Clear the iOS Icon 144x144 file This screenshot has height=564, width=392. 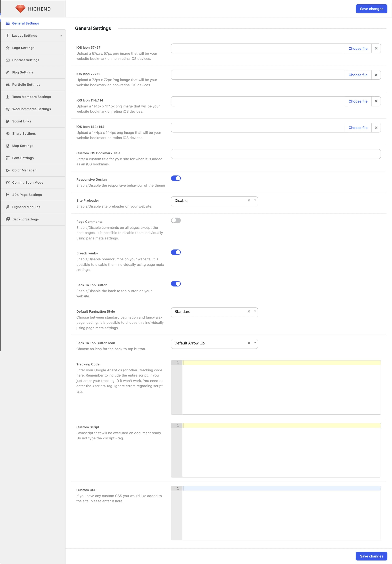coord(376,128)
